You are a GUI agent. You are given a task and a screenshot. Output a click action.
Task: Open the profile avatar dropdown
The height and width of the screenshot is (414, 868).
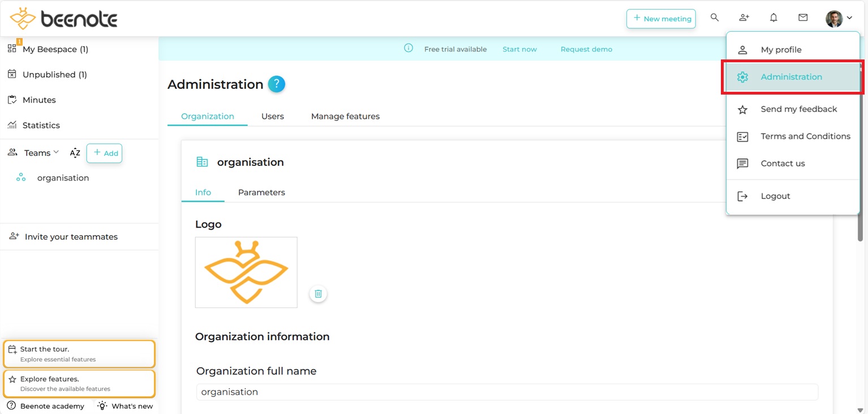(833, 18)
